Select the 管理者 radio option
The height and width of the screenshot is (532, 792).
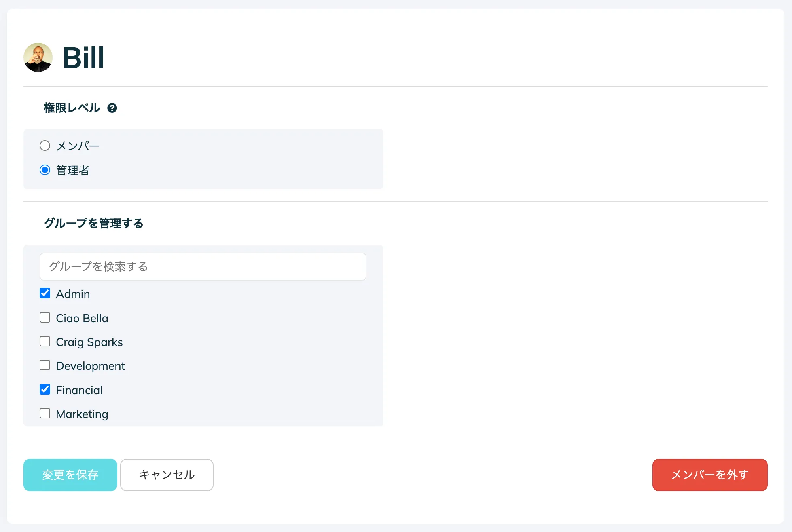[45, 170]
